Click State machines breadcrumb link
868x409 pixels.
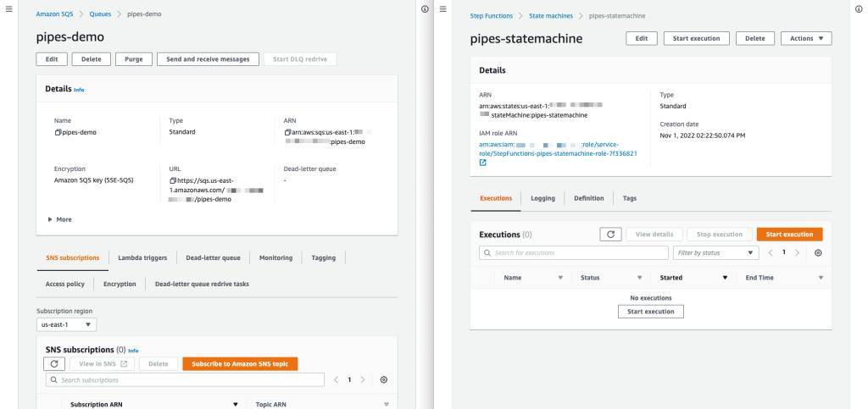click(551, 16)
